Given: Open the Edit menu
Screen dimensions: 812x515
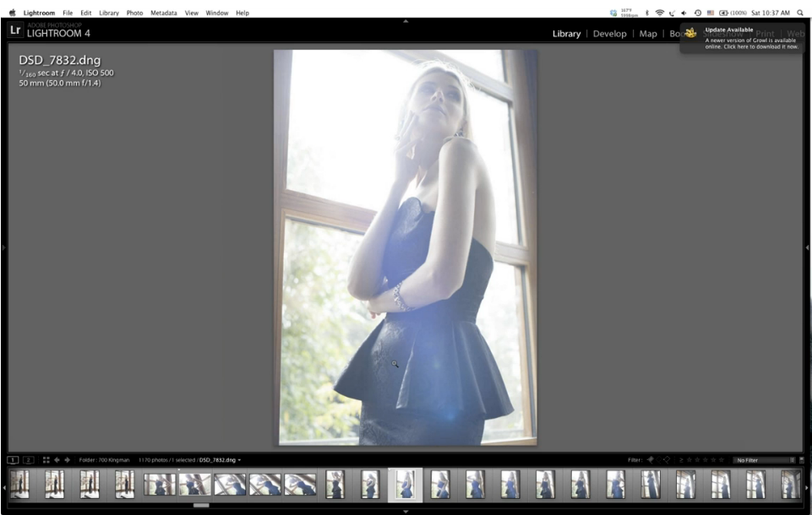Looking at the screenshot, I should click(x=86, y=13).
